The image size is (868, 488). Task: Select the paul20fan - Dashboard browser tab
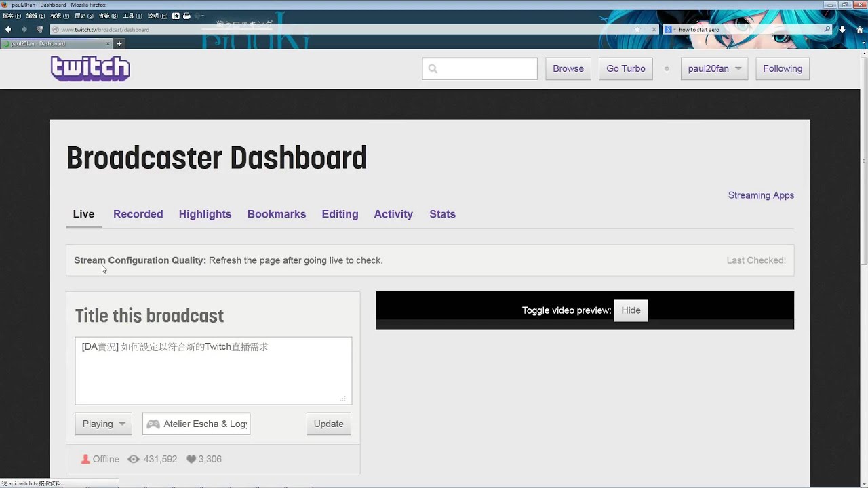pyautogui.click(x=56, y=43)
